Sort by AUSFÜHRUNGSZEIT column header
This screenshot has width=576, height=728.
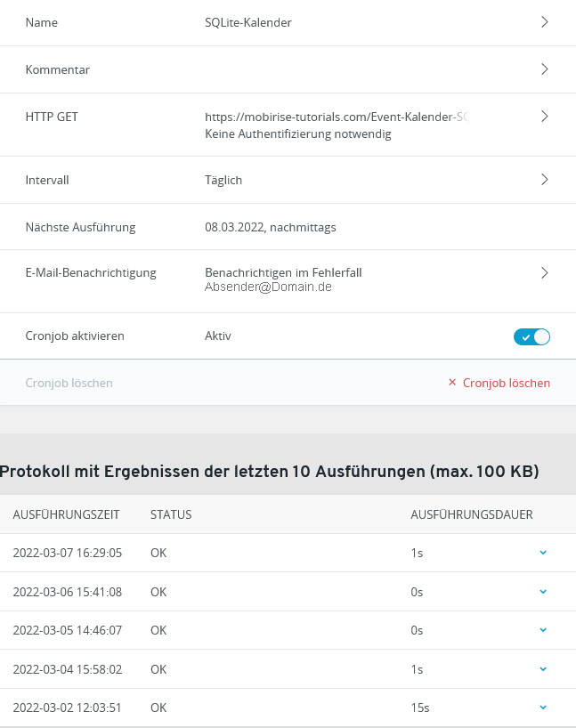tap(66, 514)
